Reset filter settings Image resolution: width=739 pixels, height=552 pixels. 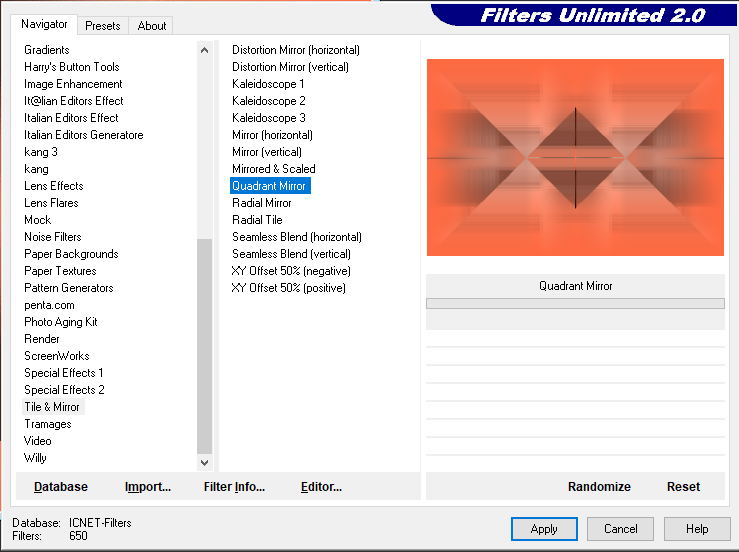683,486
